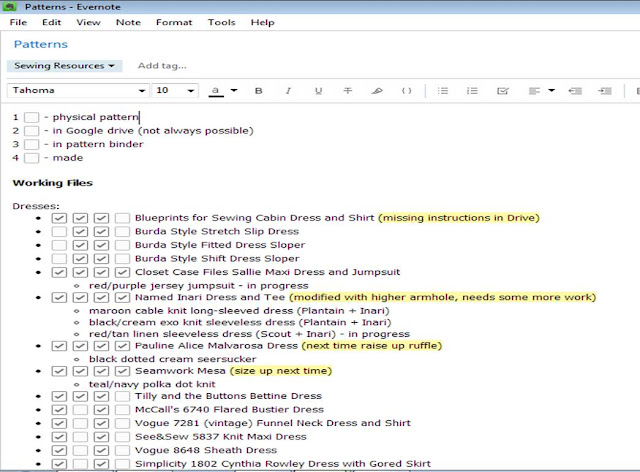Click black dotted cream seersucker line
This screenshot has width=640, height=472.
(173, 359)
